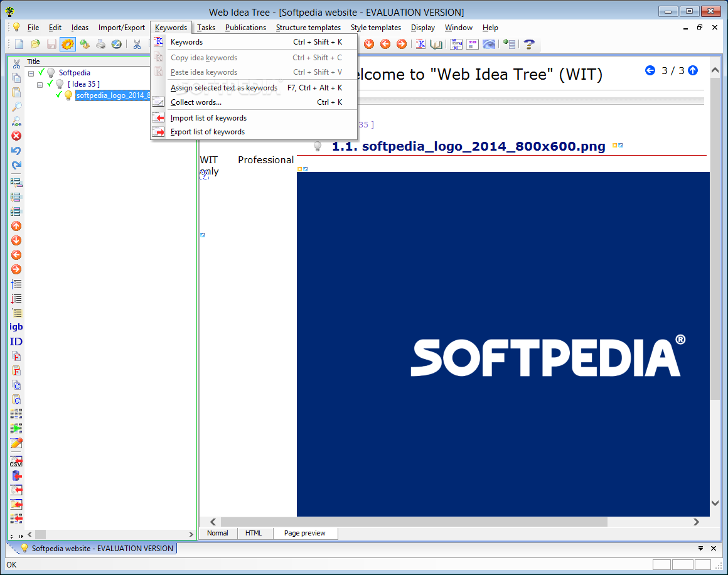
Task: Click the red down arrow toolbar icon
Action: click(x=369, y=44)
